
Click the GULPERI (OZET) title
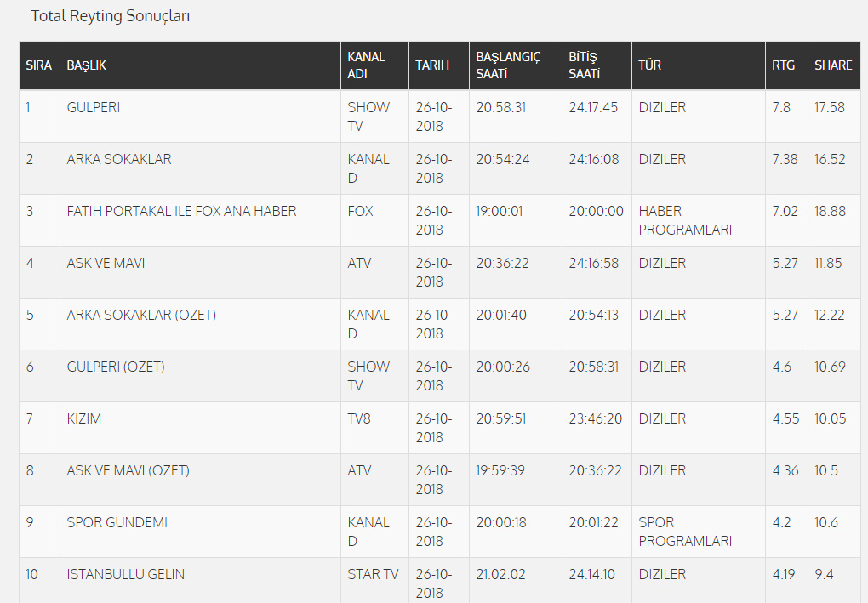[116, 367]
